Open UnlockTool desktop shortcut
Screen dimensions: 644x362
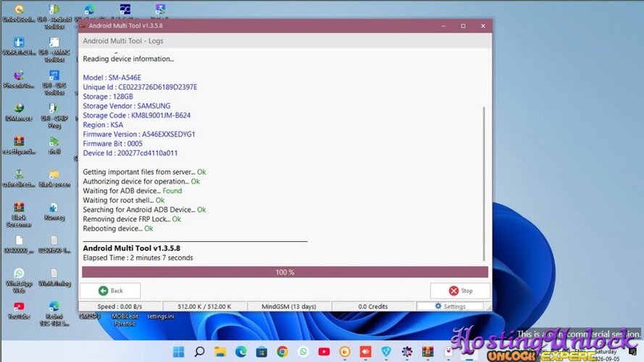[19, 13]
